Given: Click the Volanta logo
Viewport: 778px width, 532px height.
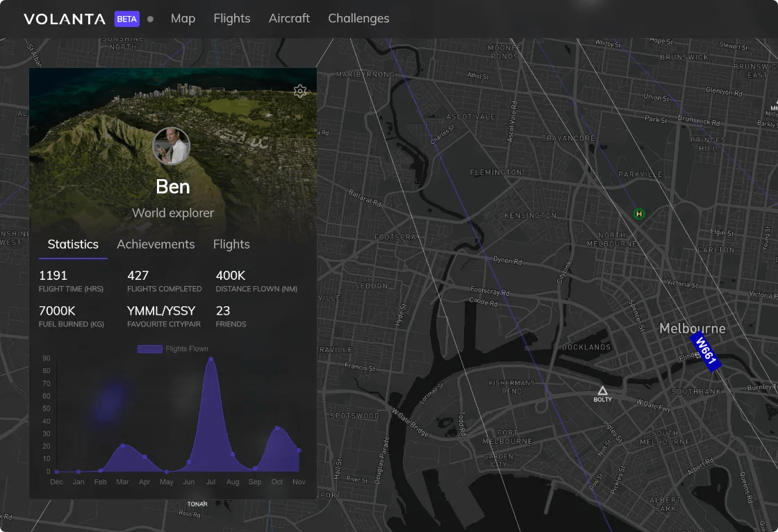Looking at the screenshot, I should pyautogui.click(x=65, y=19).
